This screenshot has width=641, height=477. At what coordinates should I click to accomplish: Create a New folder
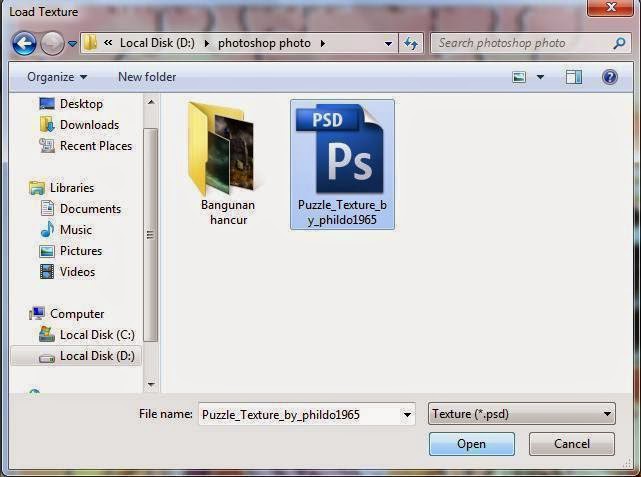click(147, 77)
